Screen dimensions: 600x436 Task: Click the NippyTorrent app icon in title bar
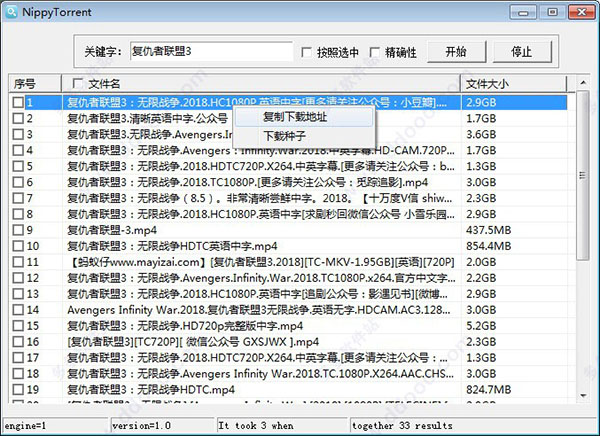click(x=11, y=11)
